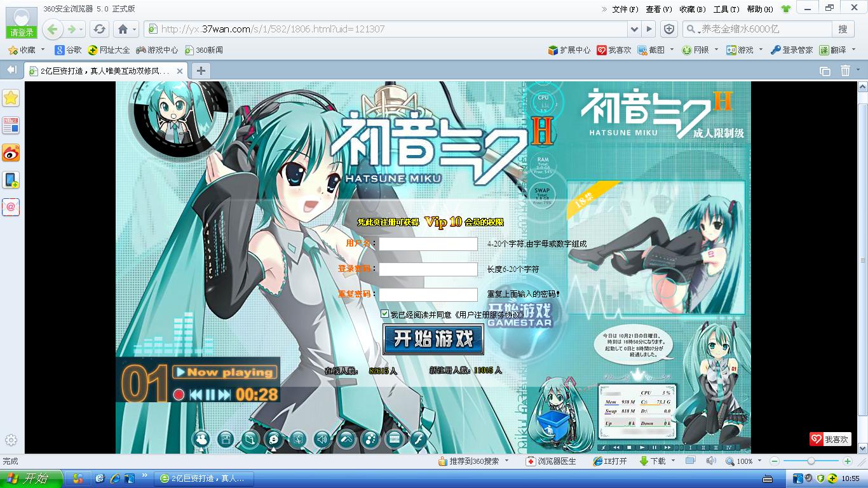
Task: Reload the page with the refresh icon
Action: coord(99,29)
